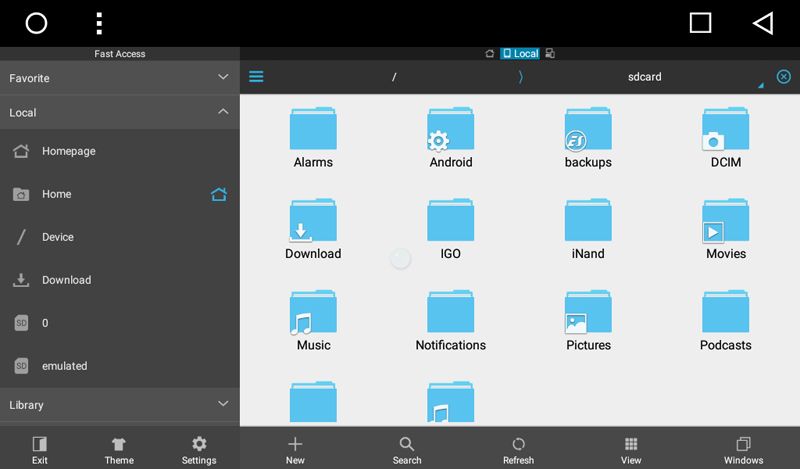Image resolution: width=800 pixels, height=469 pixels.
Task: Tap New to create item
Action: click(295, 450)
